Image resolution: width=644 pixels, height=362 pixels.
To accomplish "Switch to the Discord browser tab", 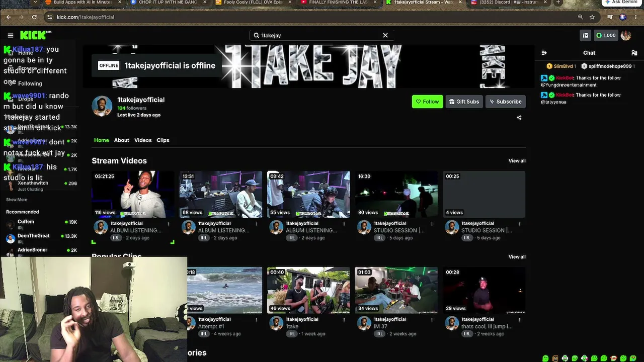I will point(508,3).
